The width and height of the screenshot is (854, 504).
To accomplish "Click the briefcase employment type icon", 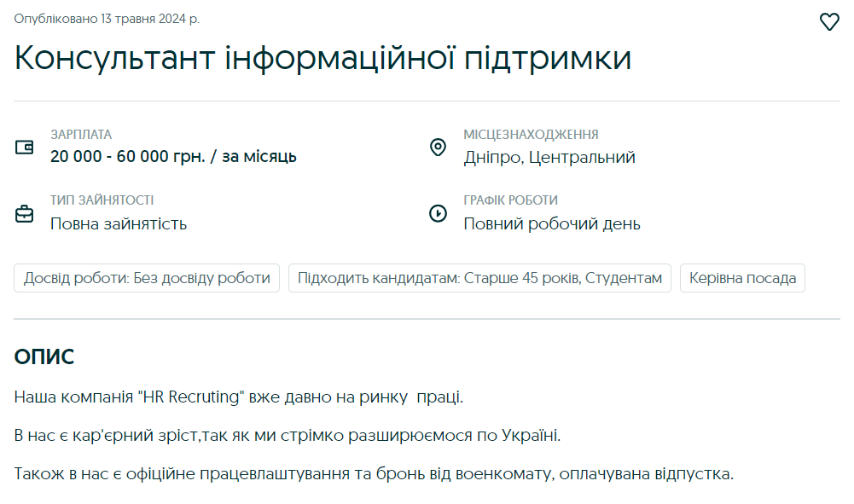I will (25, 214).
